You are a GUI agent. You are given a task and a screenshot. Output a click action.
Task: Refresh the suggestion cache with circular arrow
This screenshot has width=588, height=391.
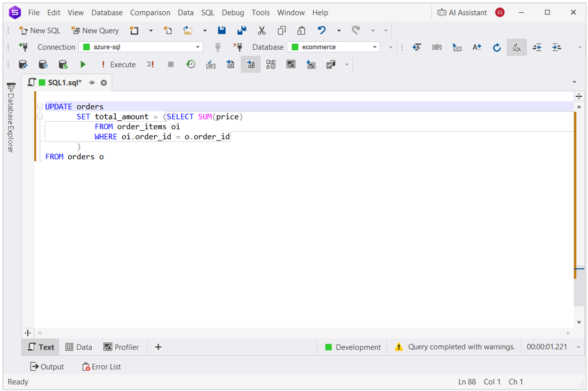(497, 48)
